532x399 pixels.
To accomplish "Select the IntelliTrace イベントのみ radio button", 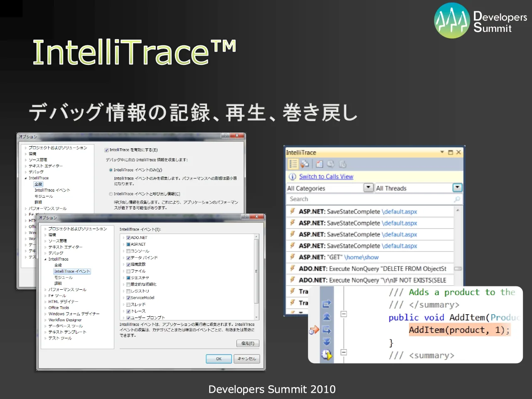I will coord(111,170).
